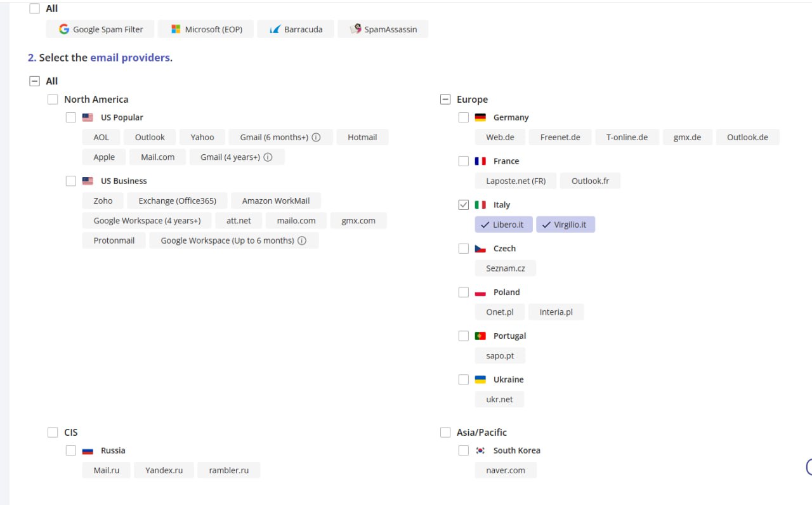Check the US Business checkbox
This screenshot has width=812, height=505.
click(x=71, y=181)
